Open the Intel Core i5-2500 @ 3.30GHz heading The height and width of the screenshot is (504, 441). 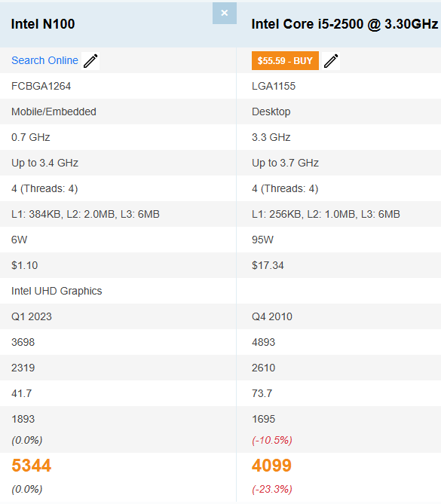[x=345, y=24]
